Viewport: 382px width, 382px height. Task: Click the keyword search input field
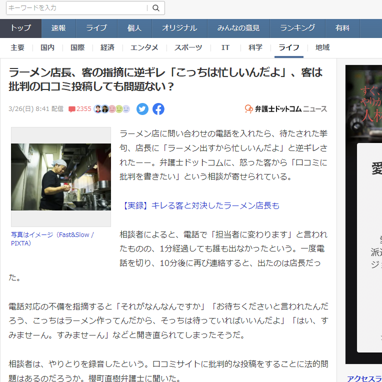[77, 8]
